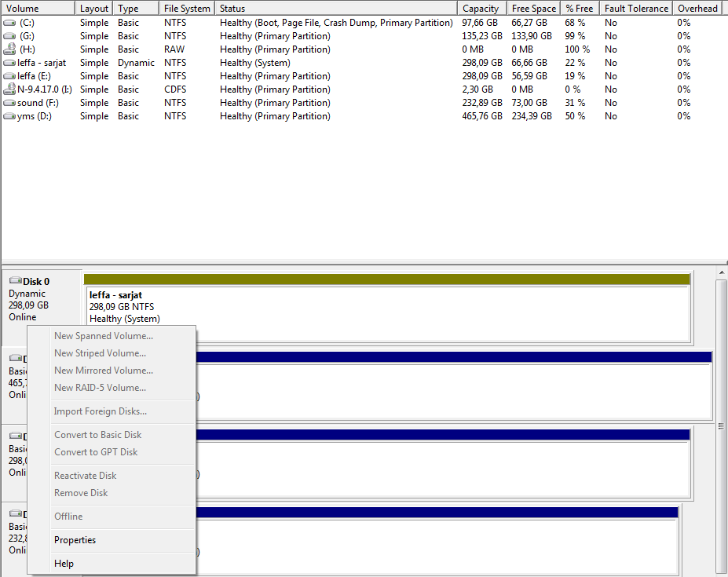Click the drive icon of volume (G:)
The width and height of the screenshot is (728, 577).
pyautogui.click(x=9, y=36)
